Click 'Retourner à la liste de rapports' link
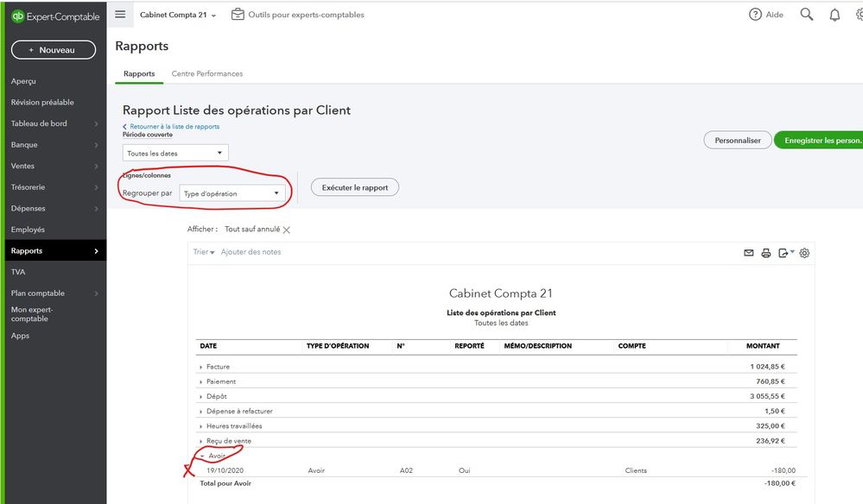 [x=174, y=127]
